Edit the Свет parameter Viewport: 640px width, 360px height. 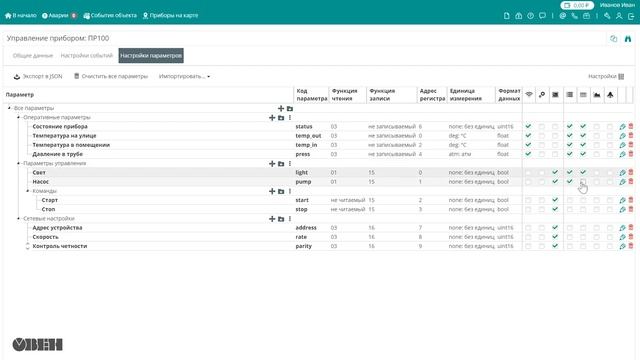coord(622,172)
